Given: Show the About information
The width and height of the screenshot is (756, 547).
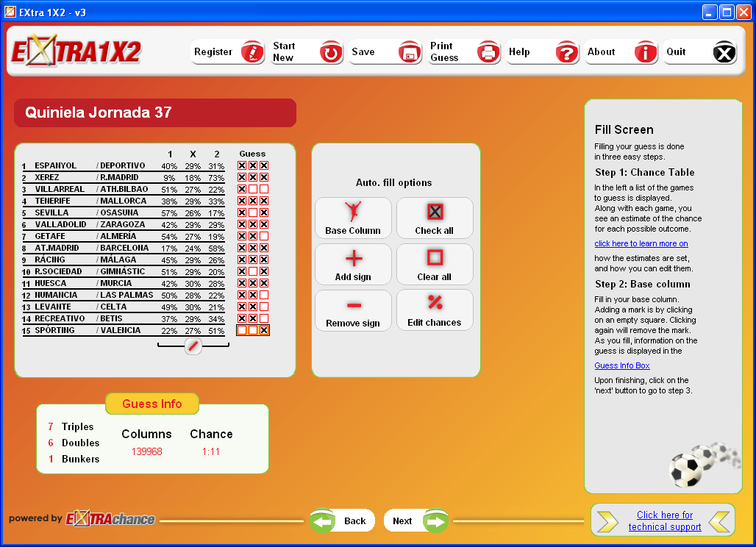Looking at the screenshot, I should (x=621, y=52).
